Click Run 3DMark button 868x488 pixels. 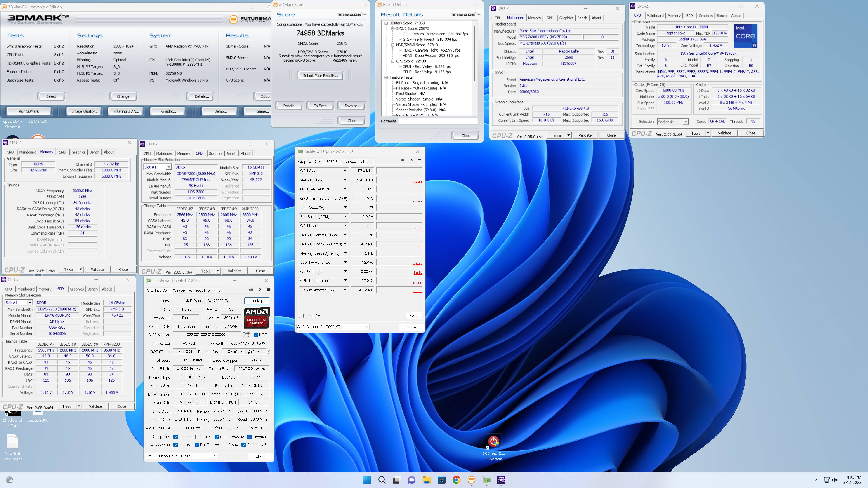coord(29,111)
